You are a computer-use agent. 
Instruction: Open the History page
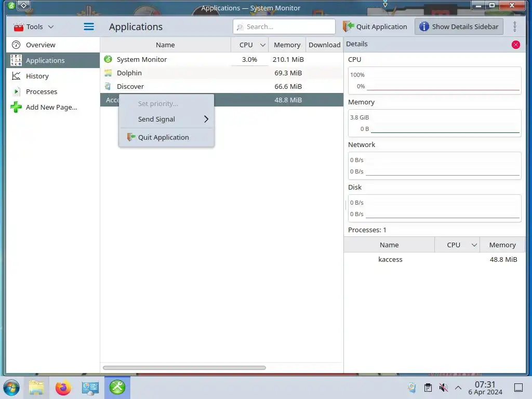click(x=53, y=76)
